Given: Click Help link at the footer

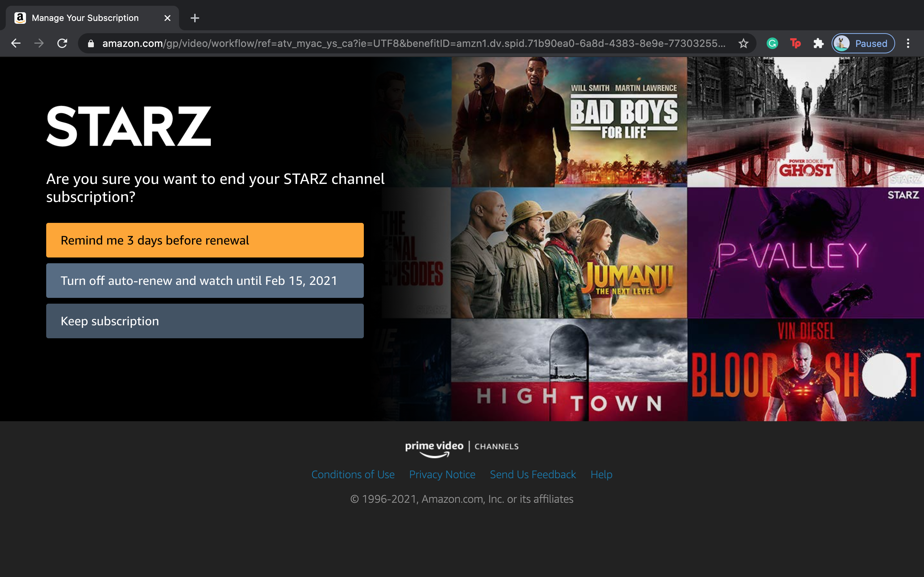Looking at the screenshot, I should [x=601, y=474].
